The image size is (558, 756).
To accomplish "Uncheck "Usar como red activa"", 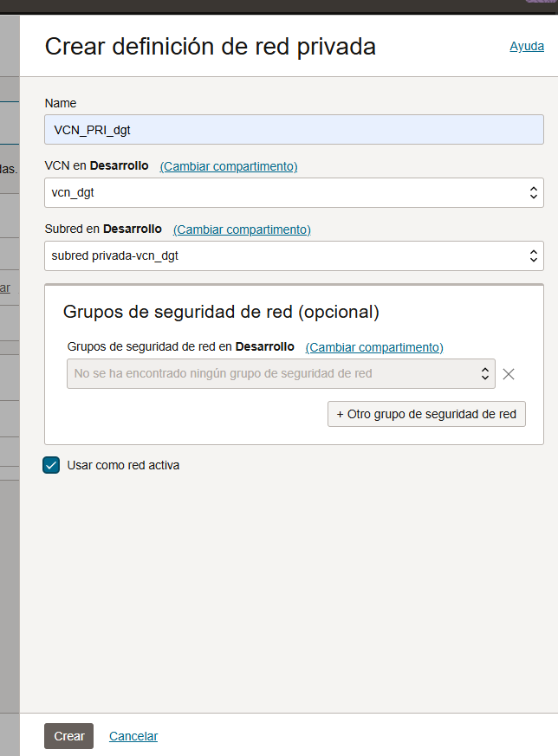I will [50, 465].
